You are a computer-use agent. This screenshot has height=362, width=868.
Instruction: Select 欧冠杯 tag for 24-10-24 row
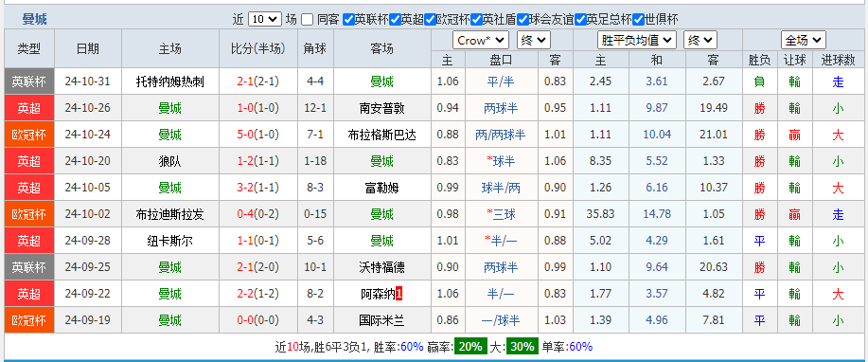[28, 135]
